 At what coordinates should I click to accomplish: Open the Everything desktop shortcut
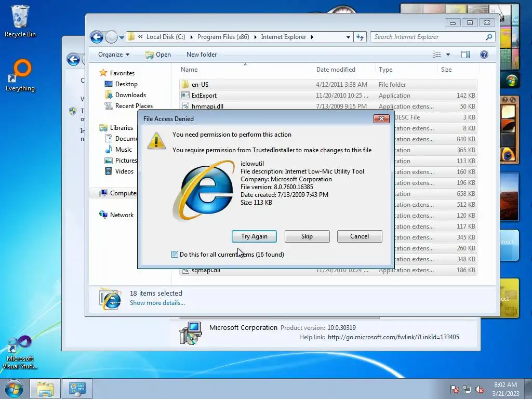click(x=20, y=75)
